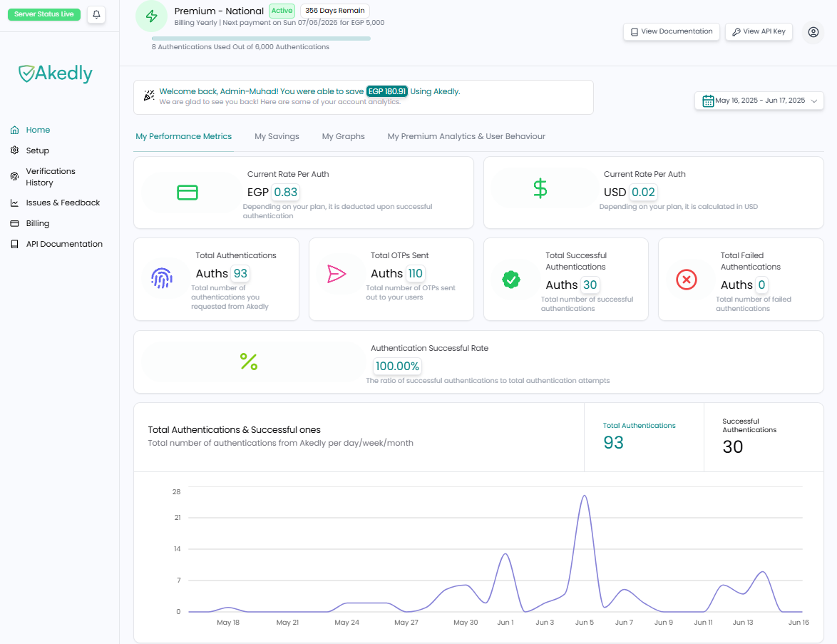
Task: Click the lightning bolt plan icon
Action: point(152,16)
